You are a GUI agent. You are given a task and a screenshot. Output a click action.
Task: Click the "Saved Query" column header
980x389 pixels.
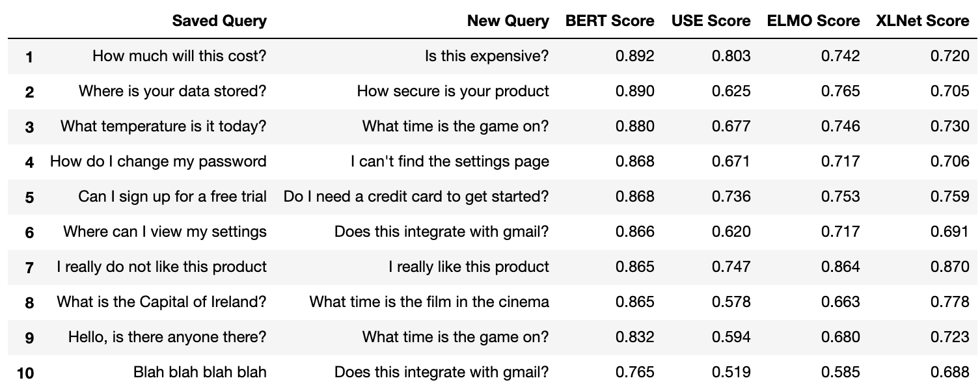pyautogui.click(x=219, y=21)
